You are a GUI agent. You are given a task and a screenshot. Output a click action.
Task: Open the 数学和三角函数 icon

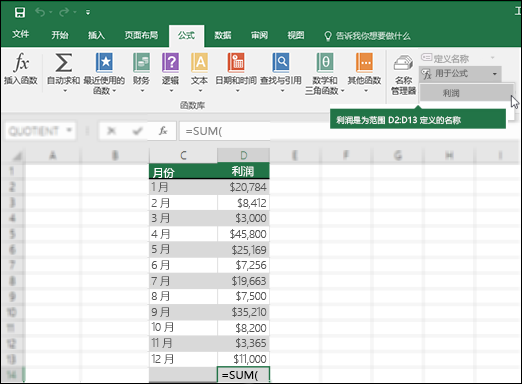[325, 63]
